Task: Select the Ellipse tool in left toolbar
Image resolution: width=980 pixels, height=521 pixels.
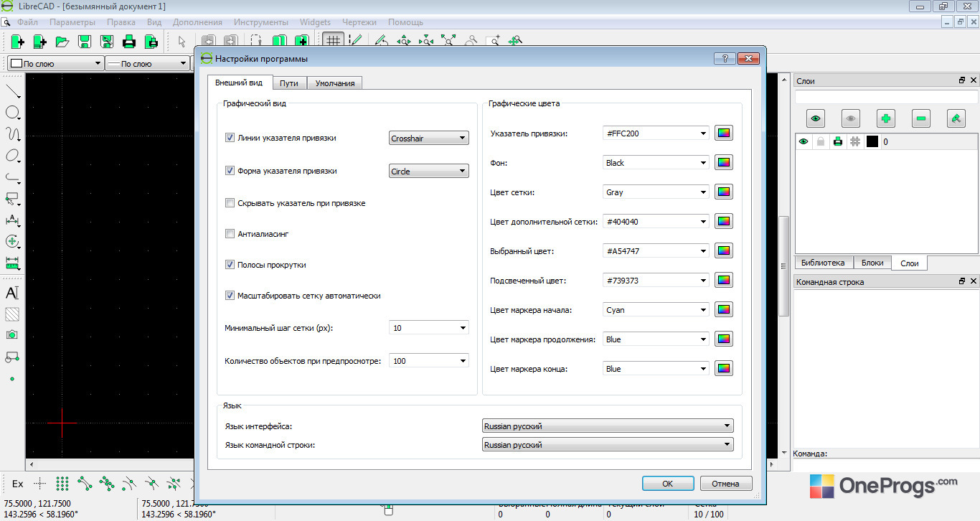Action: point(13,156)
